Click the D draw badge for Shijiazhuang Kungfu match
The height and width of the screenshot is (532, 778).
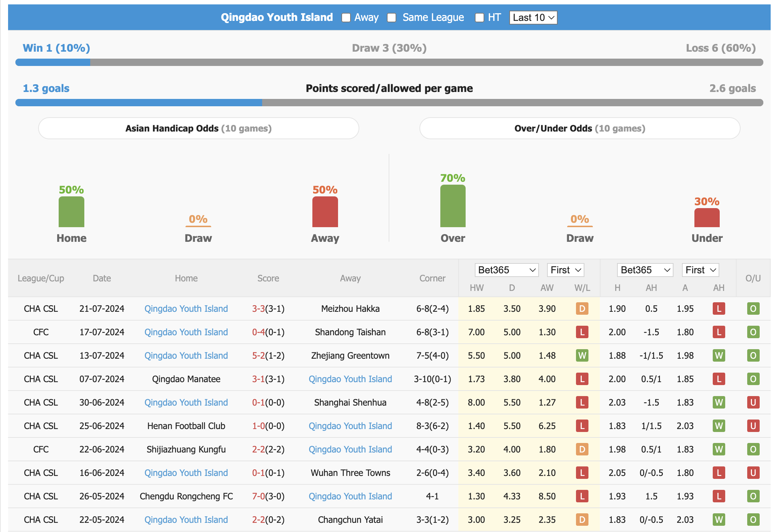(582, 450)
